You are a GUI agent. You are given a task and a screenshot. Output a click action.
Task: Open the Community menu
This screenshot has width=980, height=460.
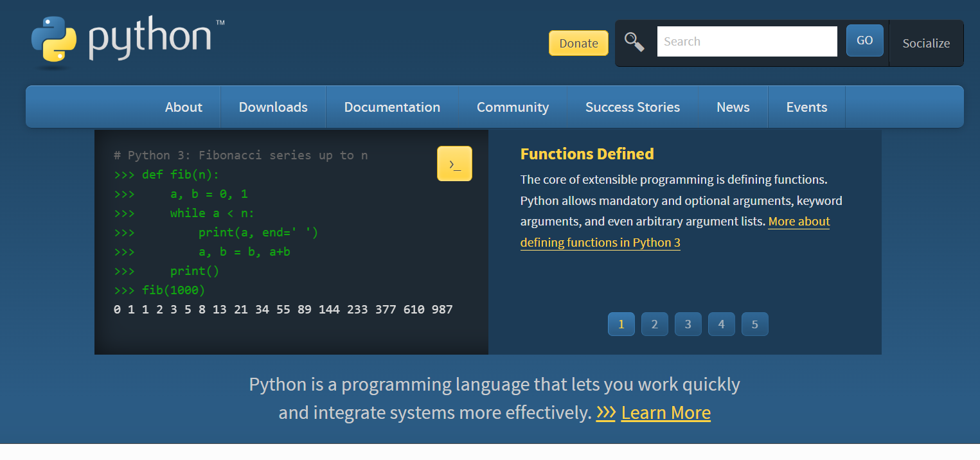(x=512, y=107)
